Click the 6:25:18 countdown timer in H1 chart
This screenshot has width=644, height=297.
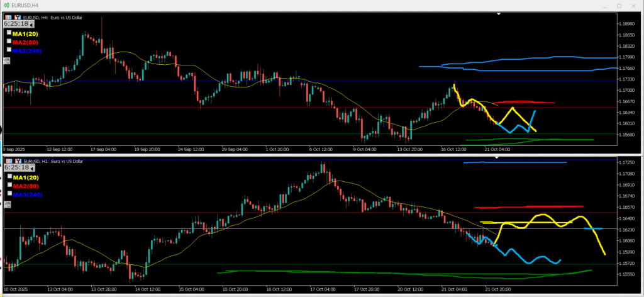click(x=16, y=167)
